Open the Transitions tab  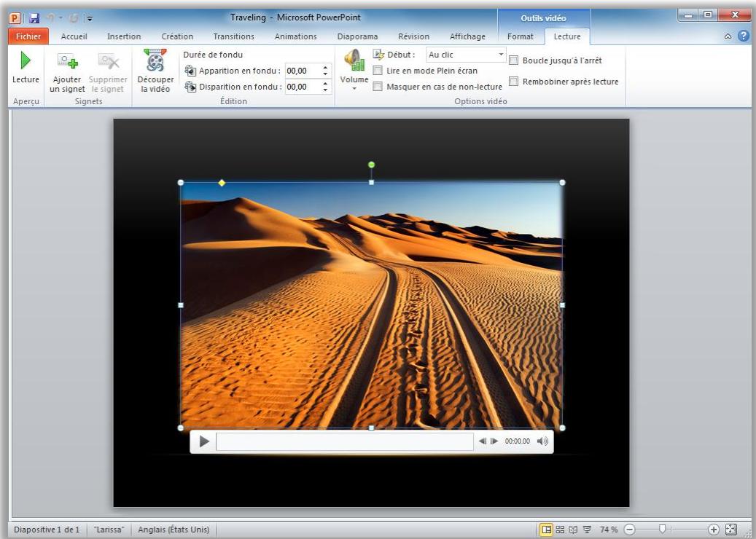(x=233, y=36)
